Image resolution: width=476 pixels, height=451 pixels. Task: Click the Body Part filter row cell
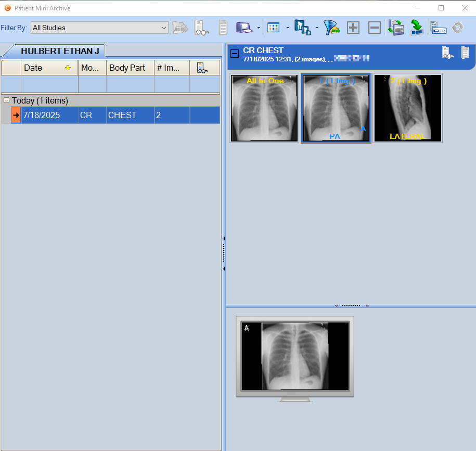[x=130, y=84]
